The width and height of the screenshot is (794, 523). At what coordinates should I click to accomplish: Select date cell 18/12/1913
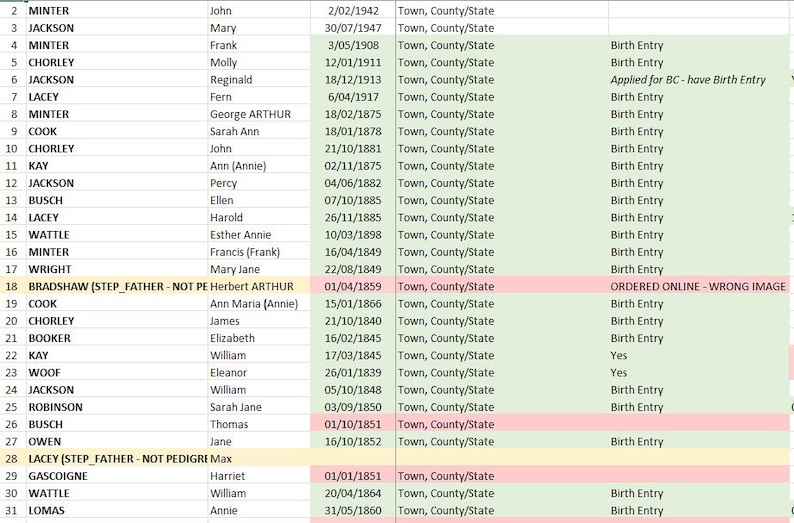pos(353,80)
